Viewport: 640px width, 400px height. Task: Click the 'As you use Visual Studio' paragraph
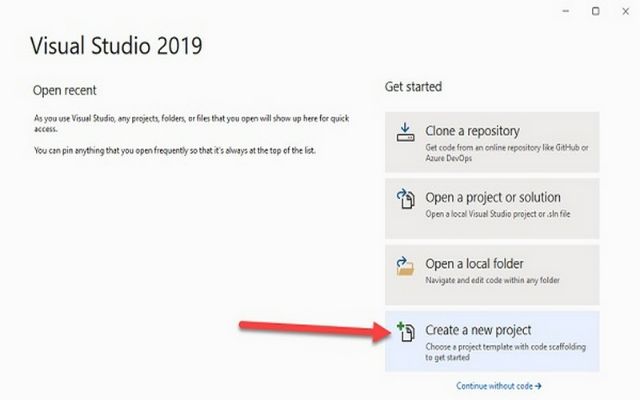tap(191, 123)
